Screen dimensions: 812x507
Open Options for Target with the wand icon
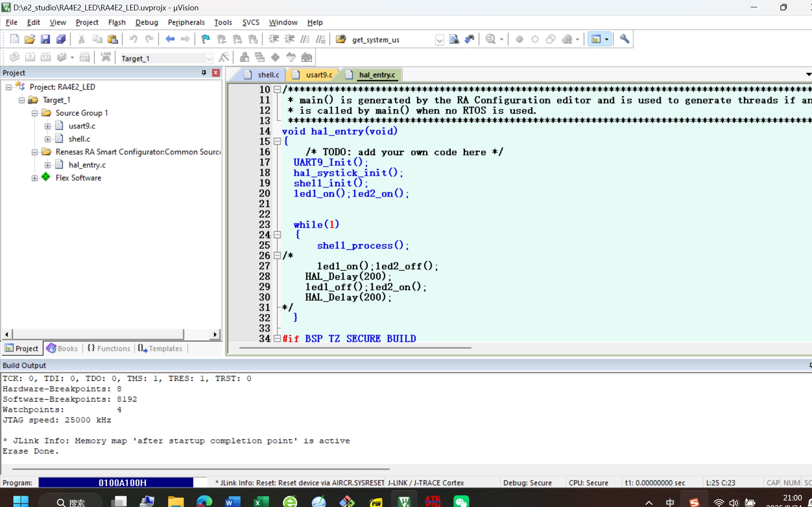[224, 57]
